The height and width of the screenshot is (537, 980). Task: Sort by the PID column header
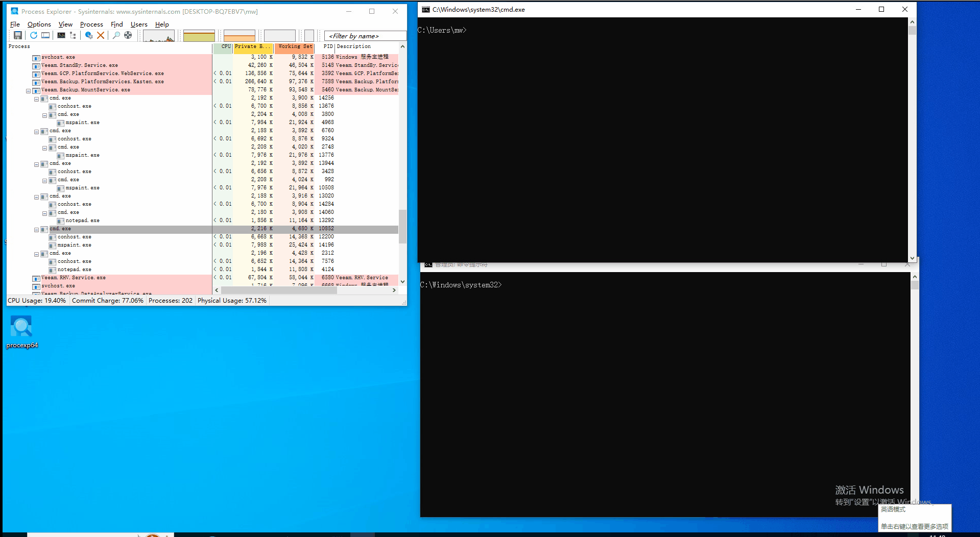click(x=325, y=46)
